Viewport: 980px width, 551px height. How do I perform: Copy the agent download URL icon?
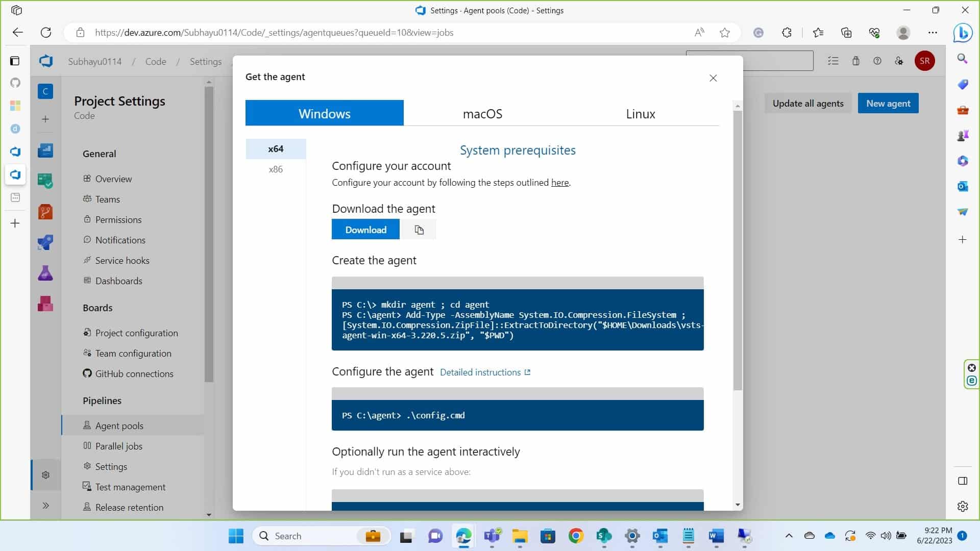(x=419, y=230)
